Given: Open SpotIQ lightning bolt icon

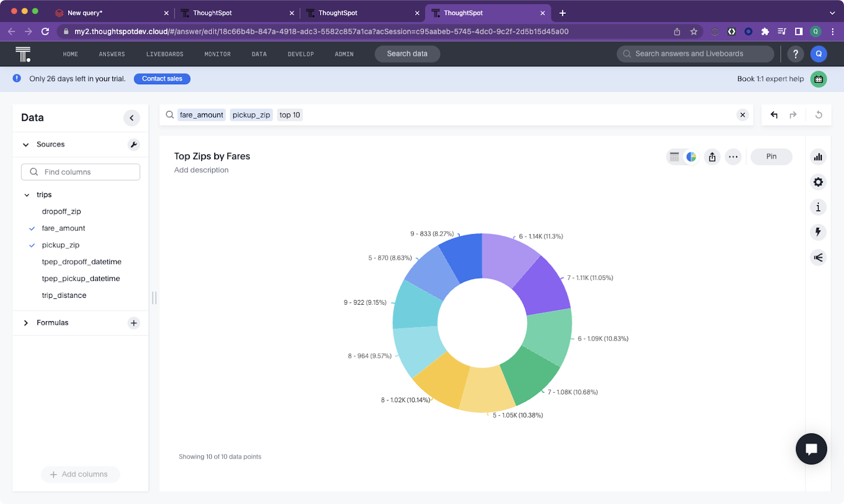Looking at the screenshot, I should [x=818, y=232].
